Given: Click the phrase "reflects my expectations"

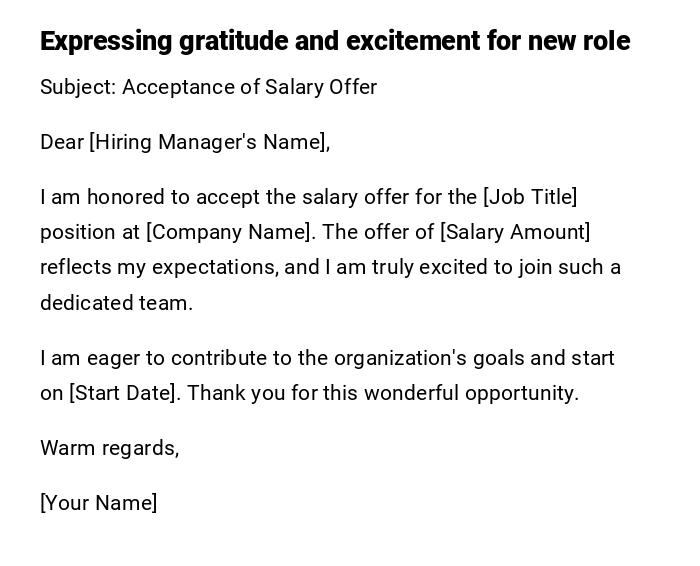Looking at the screenshot, I should pos(158,267).
